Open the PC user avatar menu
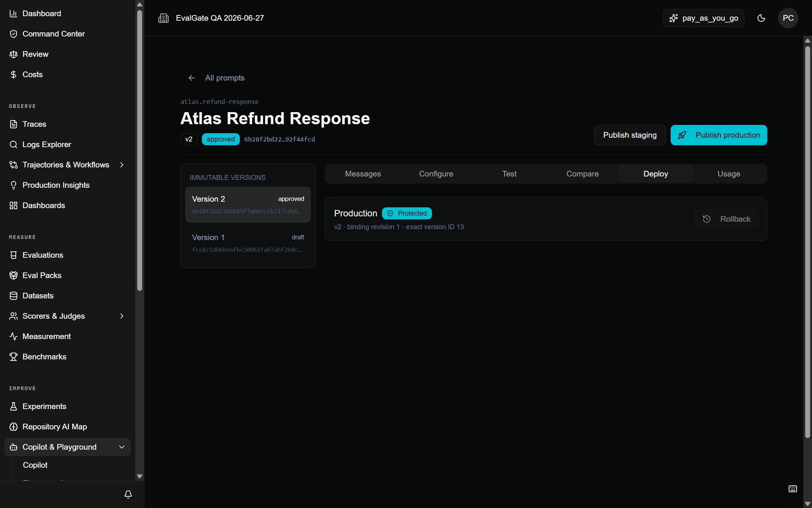Screen dimensions: 812x508 coord(788,18)
